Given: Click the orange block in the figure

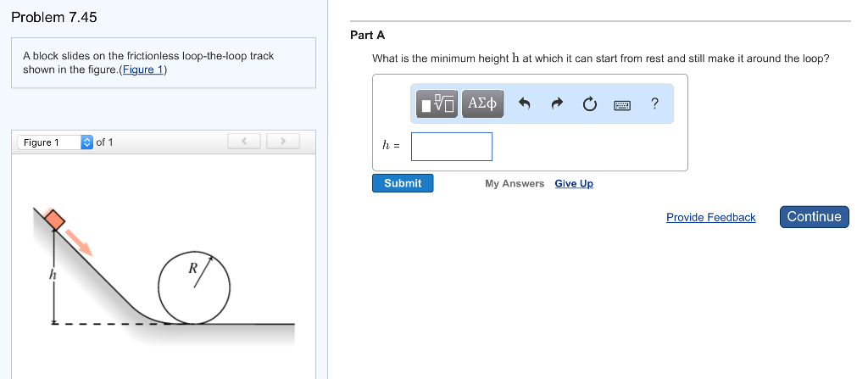Looking at the screenshot, I should [x=54, y=220].
